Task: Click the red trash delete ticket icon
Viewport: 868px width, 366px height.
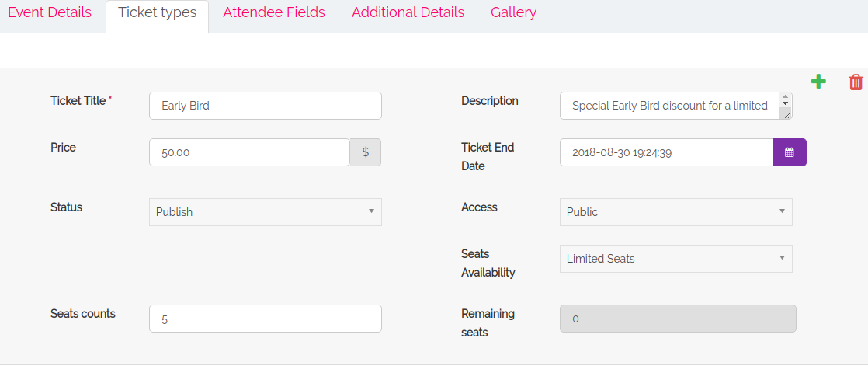Action: [x=856, y=82]
